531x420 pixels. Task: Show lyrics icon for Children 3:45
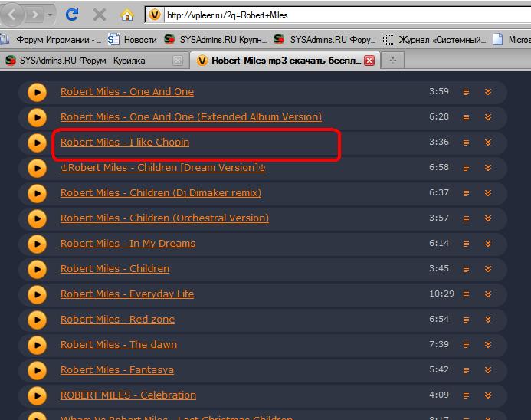click(466, 269)
